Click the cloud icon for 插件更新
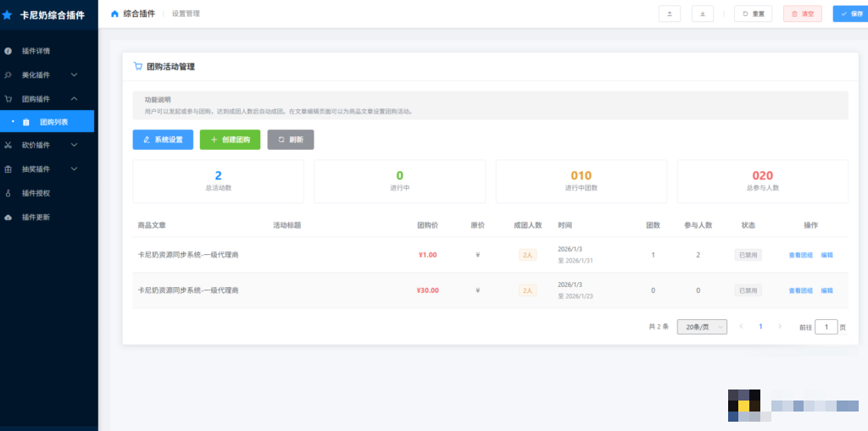Viewport: 868px width, 431px height. [x=8, y=218]
